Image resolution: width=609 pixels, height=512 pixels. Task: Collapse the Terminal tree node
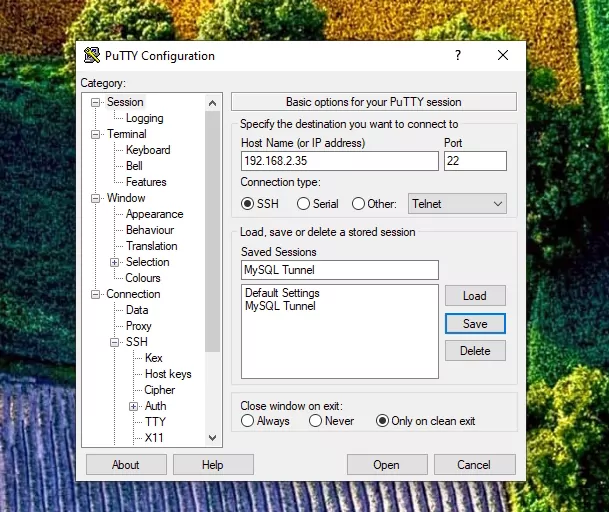(95, 134)
